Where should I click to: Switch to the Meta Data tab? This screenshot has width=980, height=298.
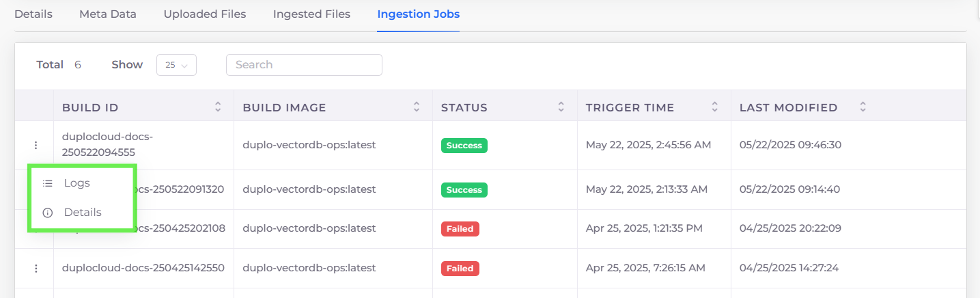coord(108,14)
